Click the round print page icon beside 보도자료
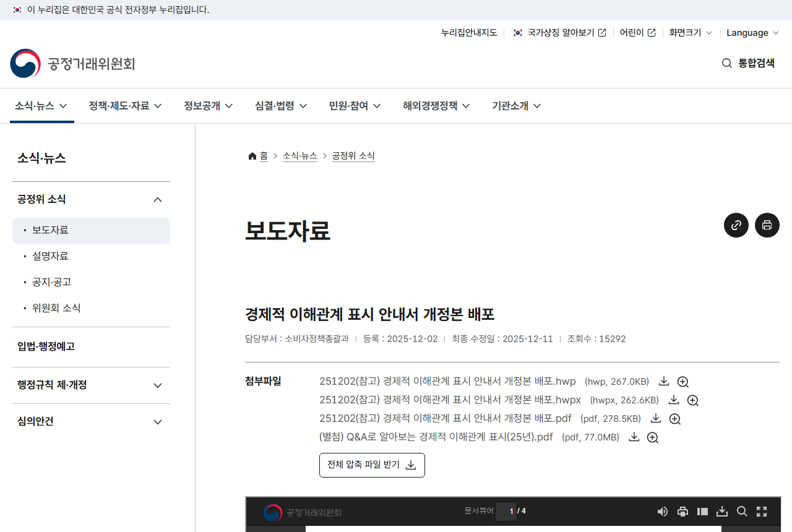 pyautogui.click(x=767, y=225)
